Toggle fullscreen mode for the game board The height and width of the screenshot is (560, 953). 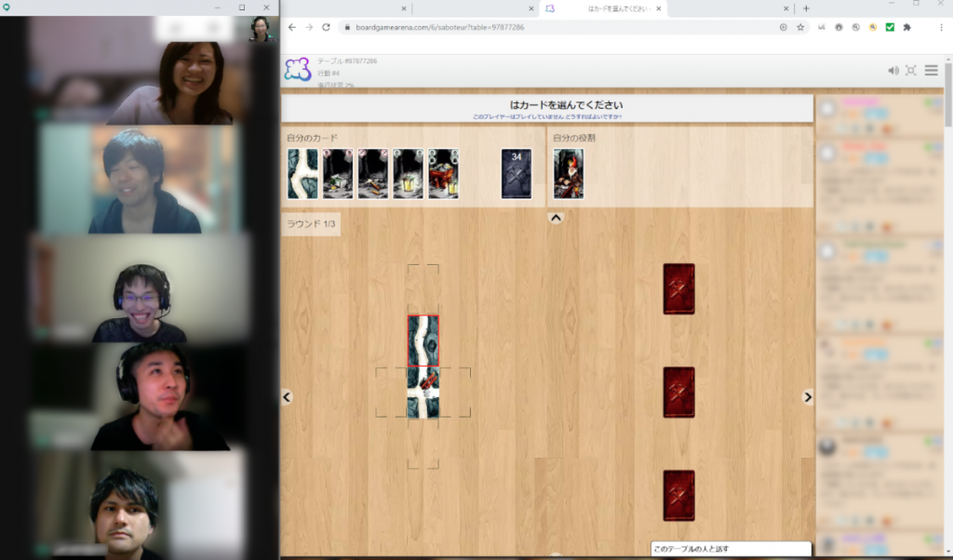tap(911, 71)
